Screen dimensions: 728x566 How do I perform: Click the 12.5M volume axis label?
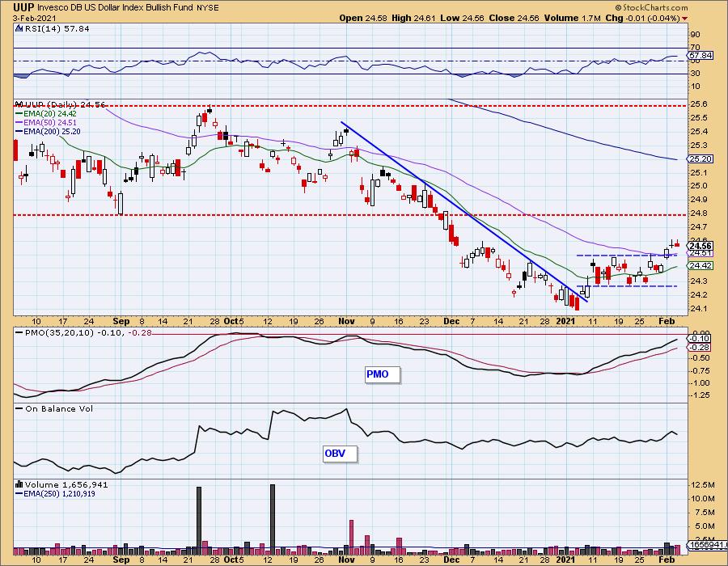coord(702,485)
